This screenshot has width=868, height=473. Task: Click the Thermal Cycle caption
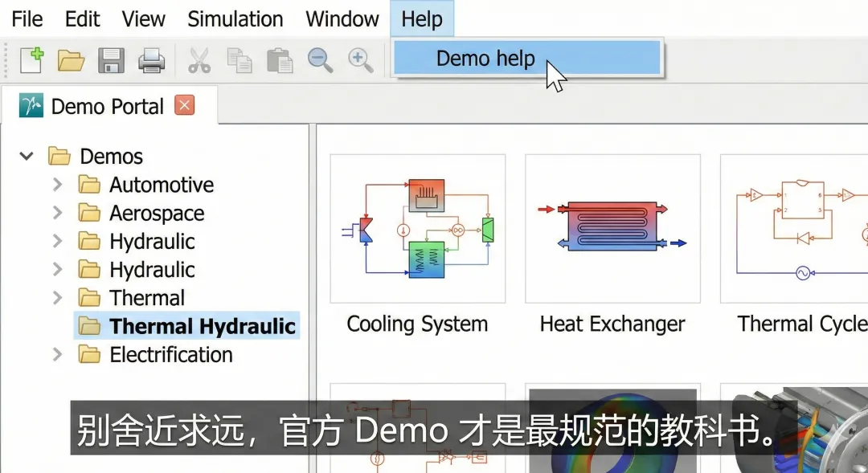point(803,324)
